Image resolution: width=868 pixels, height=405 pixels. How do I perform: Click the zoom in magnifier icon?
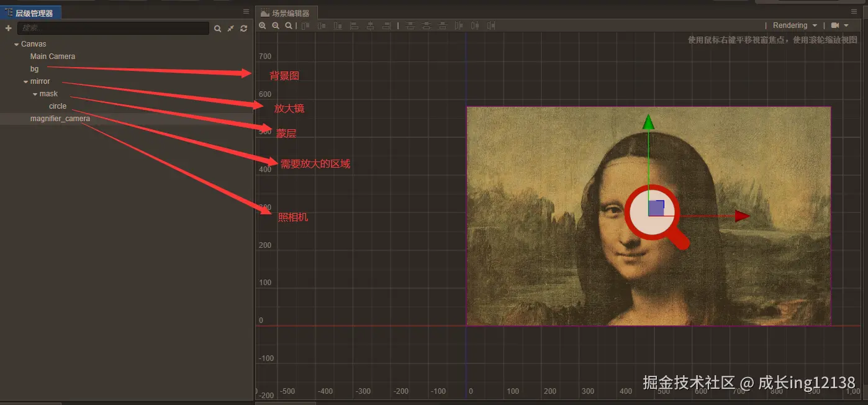coord(262,25)
